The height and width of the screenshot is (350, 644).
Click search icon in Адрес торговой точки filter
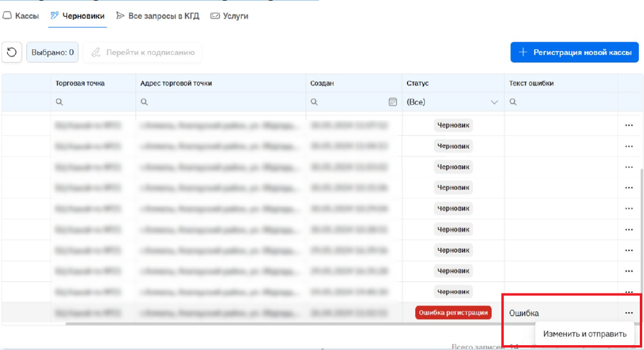tap(144, 103)
